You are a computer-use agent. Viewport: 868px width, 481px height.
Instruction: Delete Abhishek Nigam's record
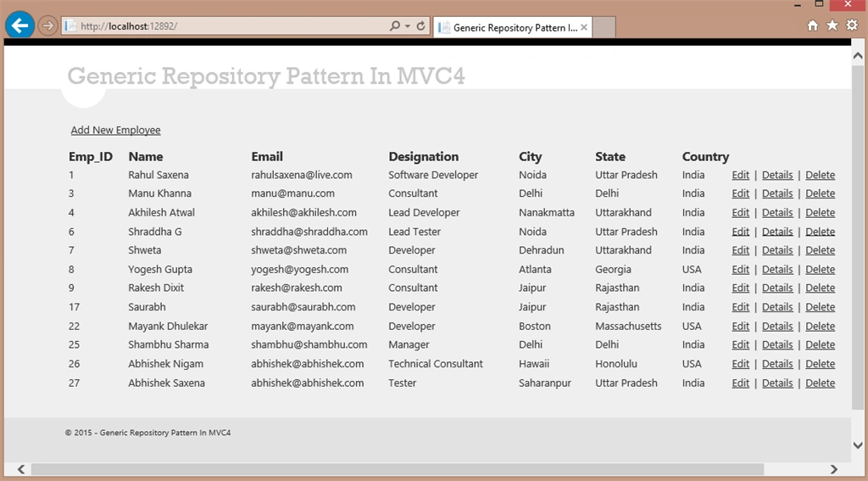coord(820,364)
